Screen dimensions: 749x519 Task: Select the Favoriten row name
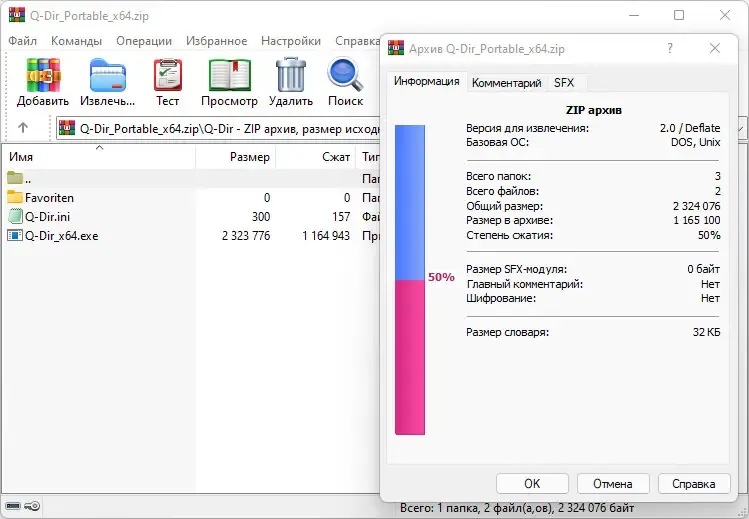point(49,198)
